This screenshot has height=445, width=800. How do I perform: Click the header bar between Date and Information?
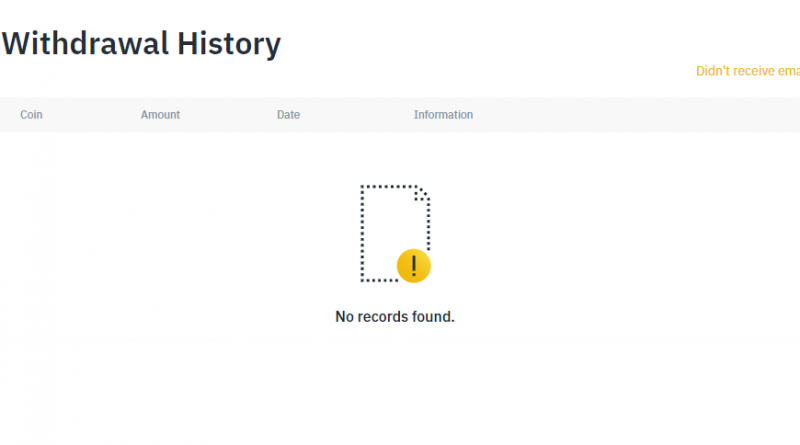pyautogui.click(x=357, y=115)
